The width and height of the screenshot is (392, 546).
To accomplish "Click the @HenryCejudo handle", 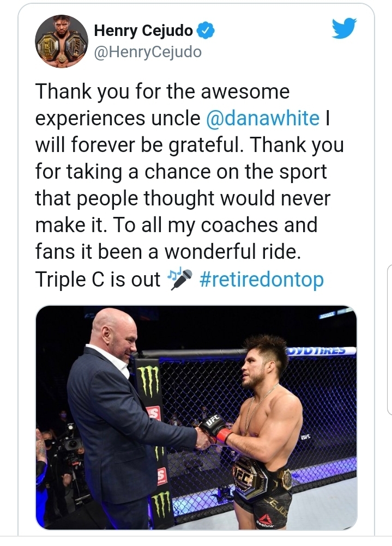I will (x=148, y=52).
